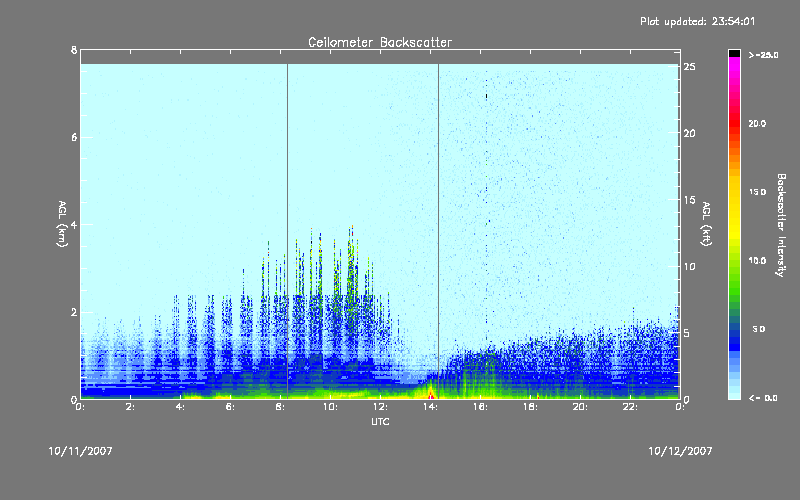Click the "20" kft tick on right axis
The width and height of the screenshot is (800, 500).
(x=690, y=133)
